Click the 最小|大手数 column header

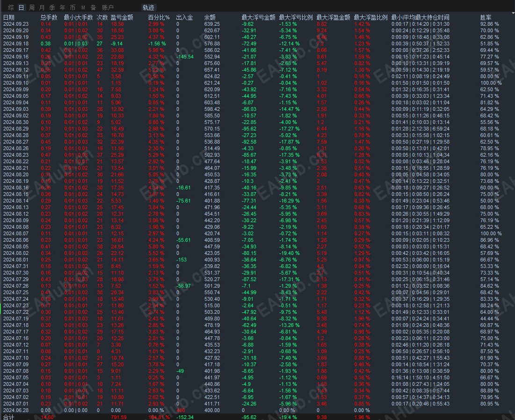click(x=79, y=17)
